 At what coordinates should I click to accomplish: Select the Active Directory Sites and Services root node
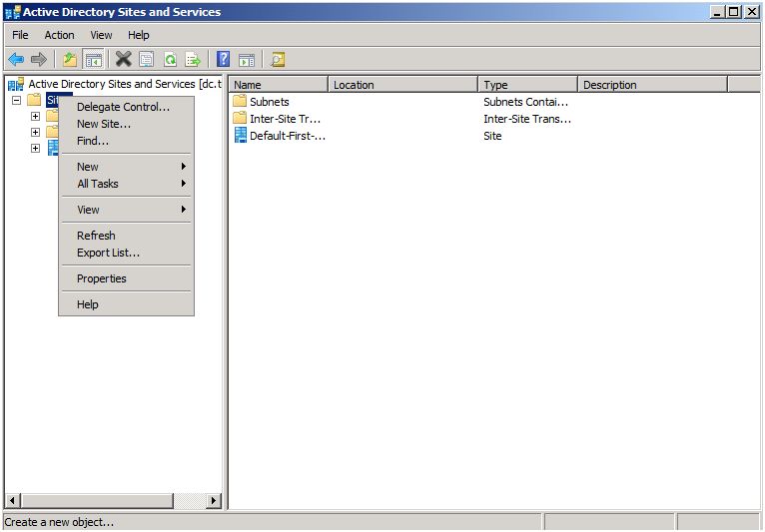[x=125, y=84]
